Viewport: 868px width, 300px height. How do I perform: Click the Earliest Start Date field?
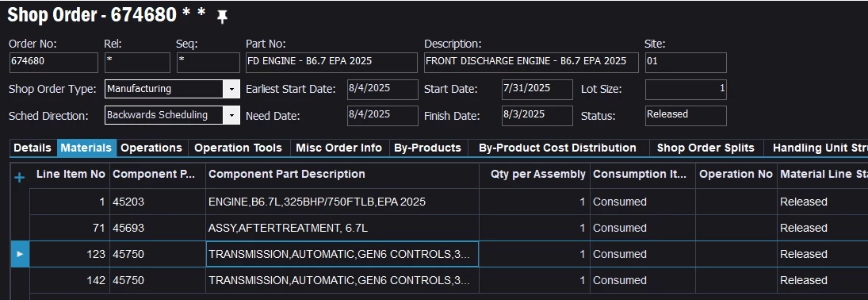pyautogui.click(x=383, y=89)
